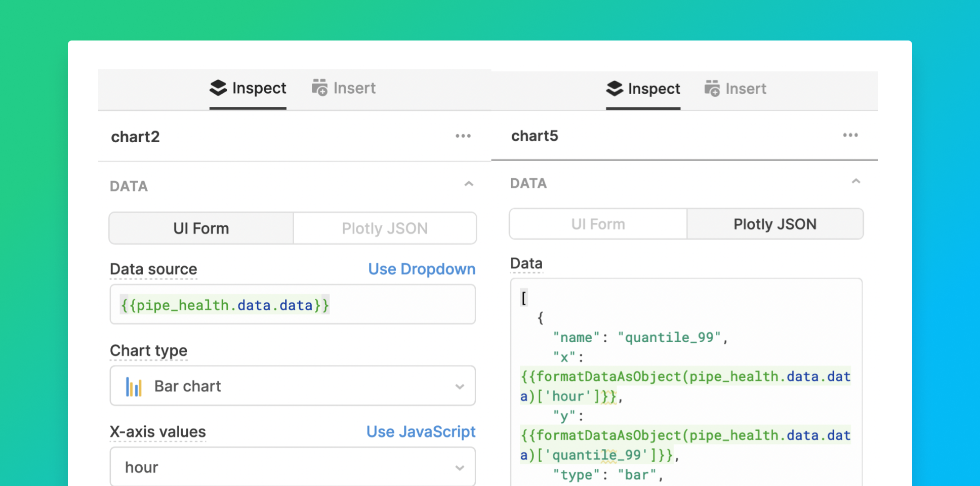980x486 pixels.
Task: Click the DATA heading in chart5 panel
Action: [x=528, y=183]
